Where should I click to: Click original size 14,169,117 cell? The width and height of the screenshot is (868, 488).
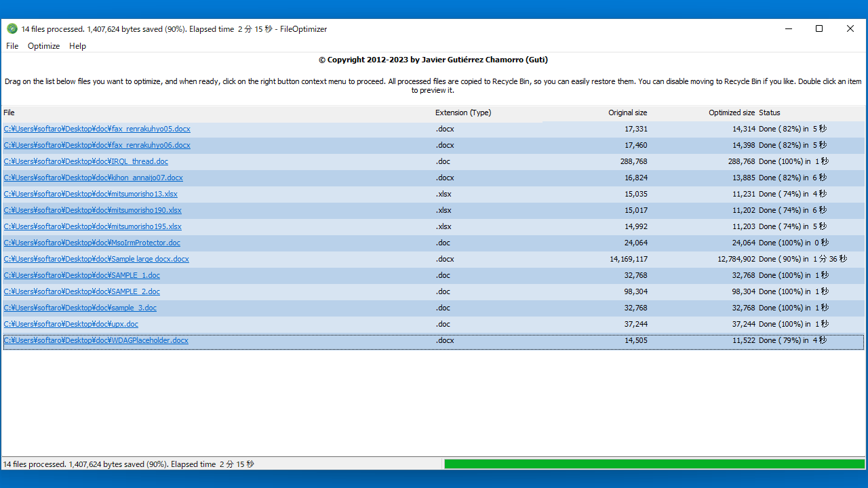tap(629, 259)
